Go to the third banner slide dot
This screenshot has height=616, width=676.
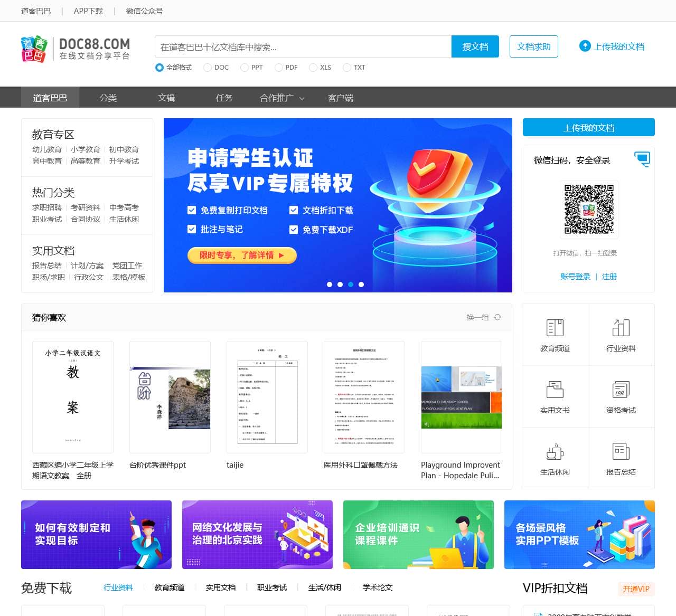click(351, 285)
